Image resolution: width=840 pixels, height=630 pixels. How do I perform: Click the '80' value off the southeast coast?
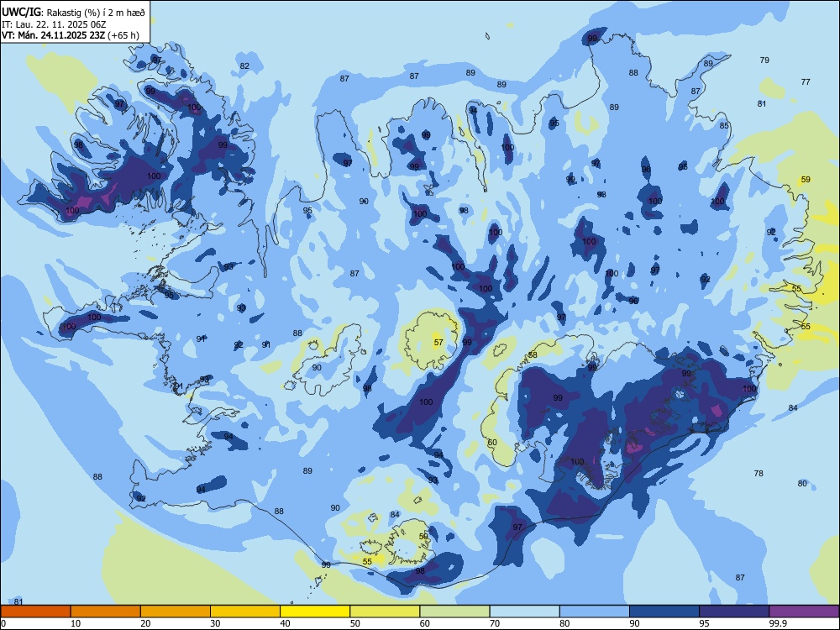tap(802, 483)
